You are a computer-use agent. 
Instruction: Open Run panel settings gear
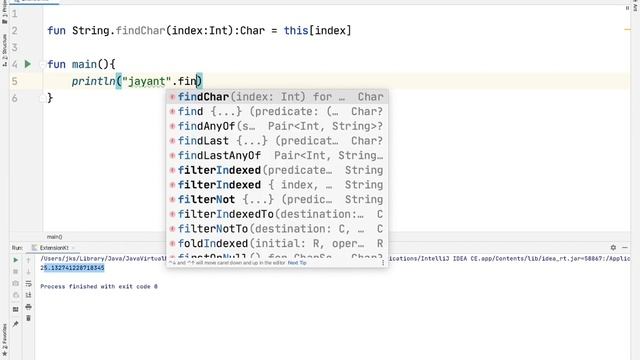coord(613,247)
